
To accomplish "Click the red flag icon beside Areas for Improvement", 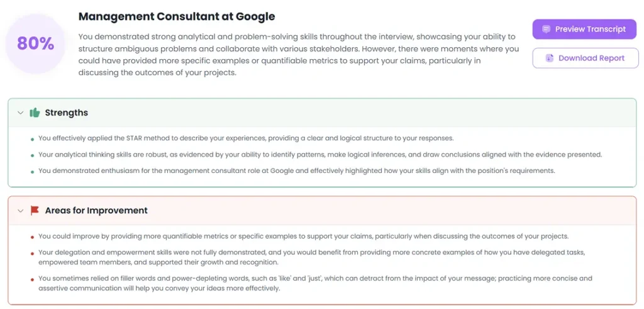I will click(35, 211).
